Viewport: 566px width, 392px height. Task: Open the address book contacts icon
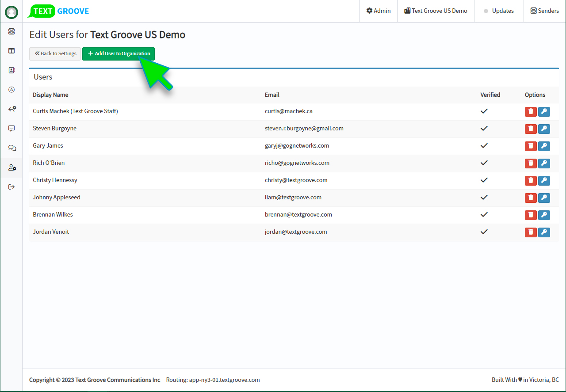[11, 70]
